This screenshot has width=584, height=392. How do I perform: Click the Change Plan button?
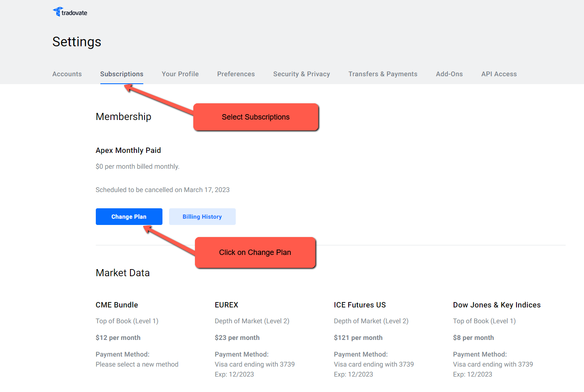click(129, 217)
